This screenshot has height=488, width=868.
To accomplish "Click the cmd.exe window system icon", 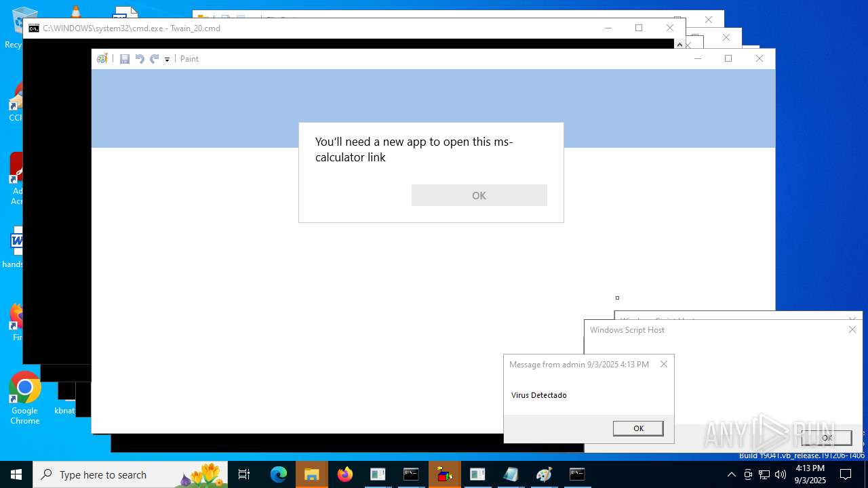I will point(34,28).
